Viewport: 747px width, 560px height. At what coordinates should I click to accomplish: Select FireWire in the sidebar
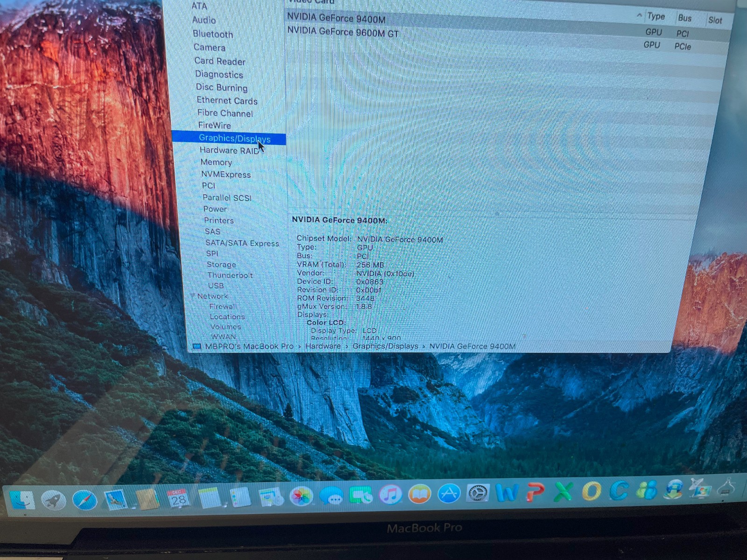[x=214, y=126]
